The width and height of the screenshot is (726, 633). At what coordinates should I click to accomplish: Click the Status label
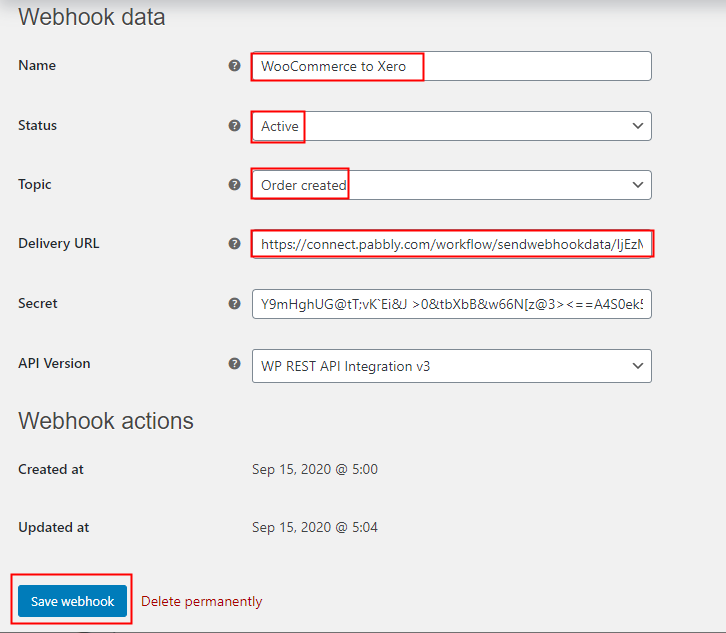37,125
